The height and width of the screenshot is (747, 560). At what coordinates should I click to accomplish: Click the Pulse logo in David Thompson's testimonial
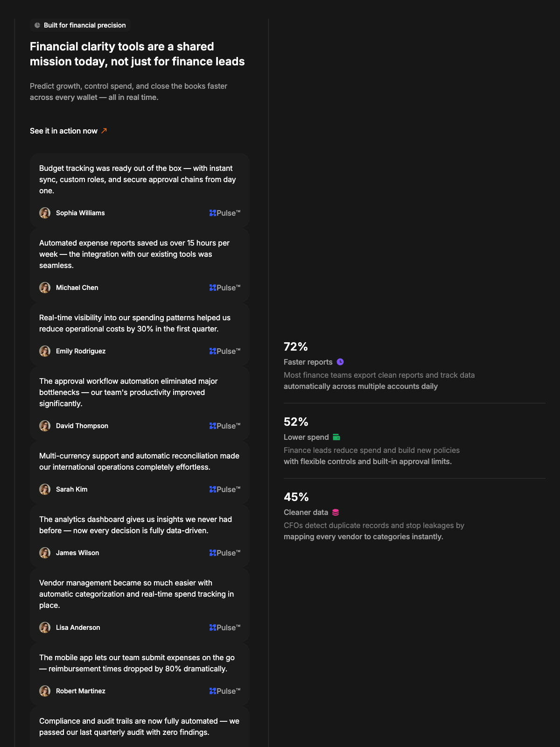tap(225, 426)
